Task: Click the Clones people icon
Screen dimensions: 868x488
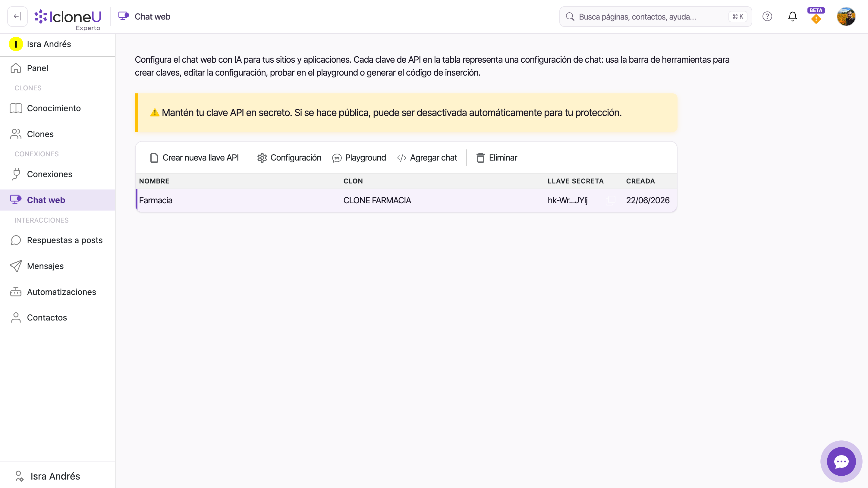Action: point(16,134)
